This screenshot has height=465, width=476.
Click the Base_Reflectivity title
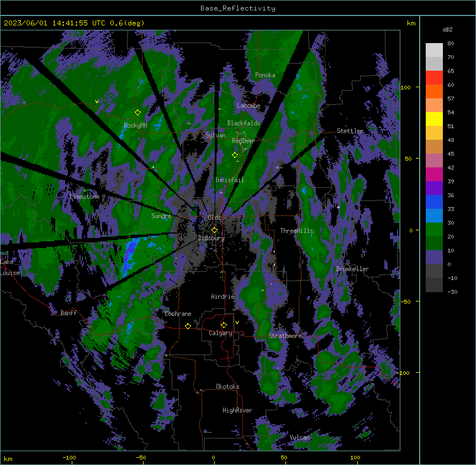(x=238, y=8)
